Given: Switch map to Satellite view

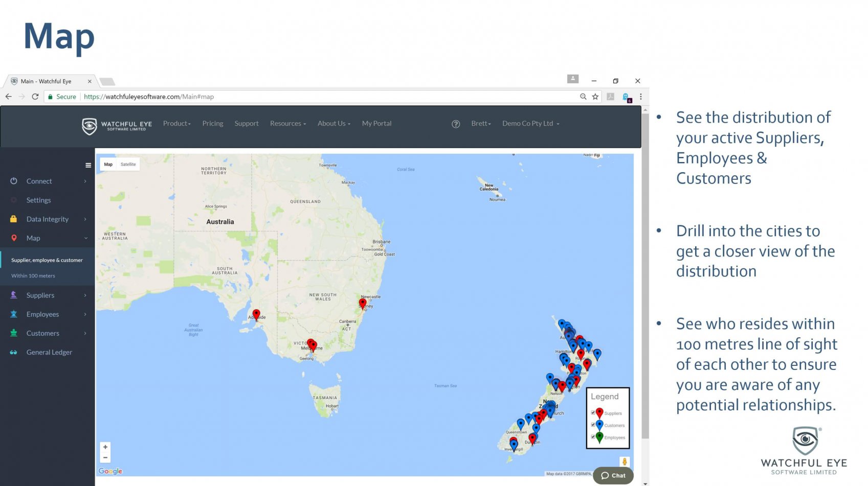Looking at the screenshot, I should point(128,165).
